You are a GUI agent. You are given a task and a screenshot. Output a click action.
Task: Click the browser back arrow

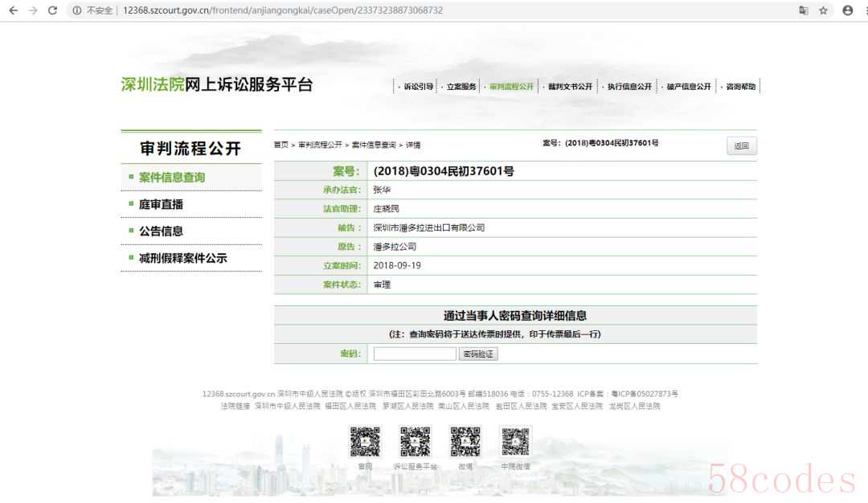pos(13,10)
